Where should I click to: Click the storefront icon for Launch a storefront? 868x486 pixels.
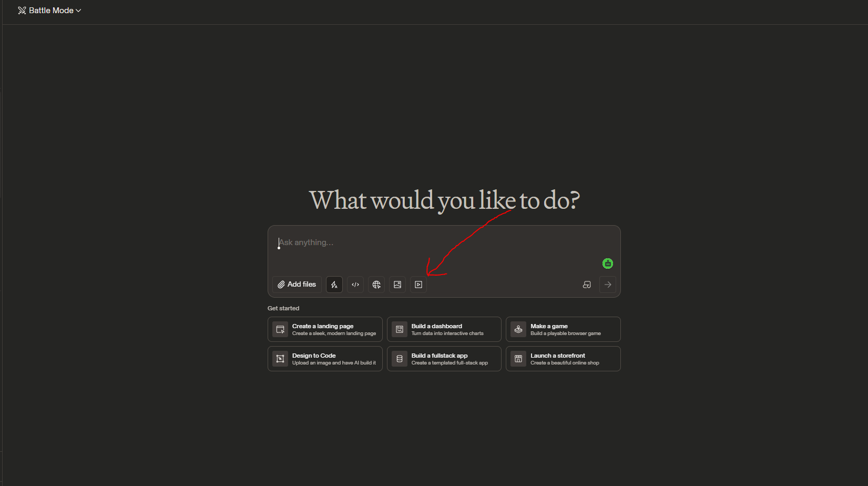coord(518,359)
